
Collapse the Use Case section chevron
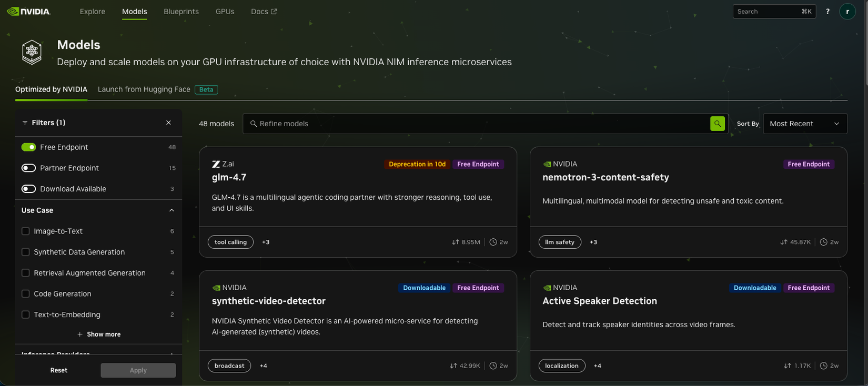pos(171,210)
